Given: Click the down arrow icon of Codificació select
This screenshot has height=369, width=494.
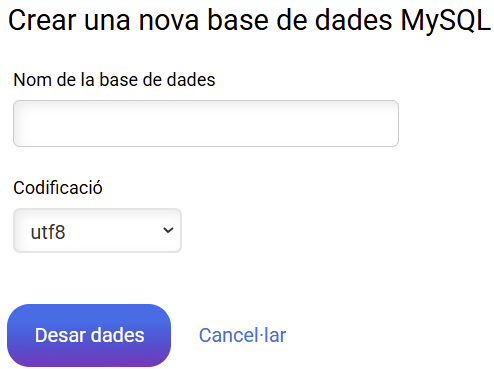Looking at the screenshot, I should (168, 230).
